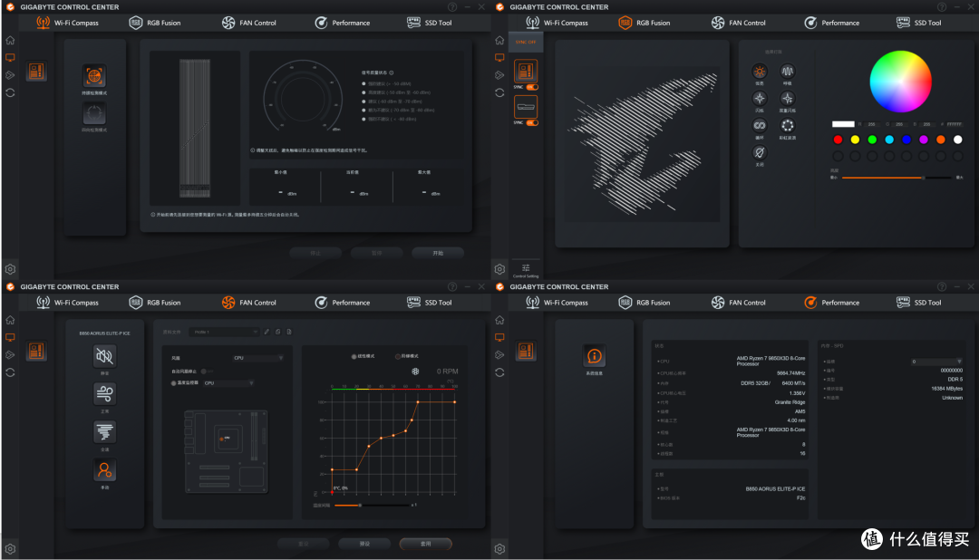Click fan snowflake icon near 0 RPM
Screen dimensions: 979x560
(415, 372)
